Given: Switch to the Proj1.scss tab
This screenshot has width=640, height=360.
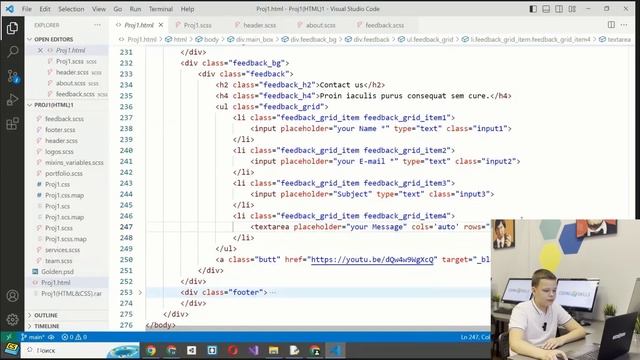Looking at the screenshot, I should 198,25.
